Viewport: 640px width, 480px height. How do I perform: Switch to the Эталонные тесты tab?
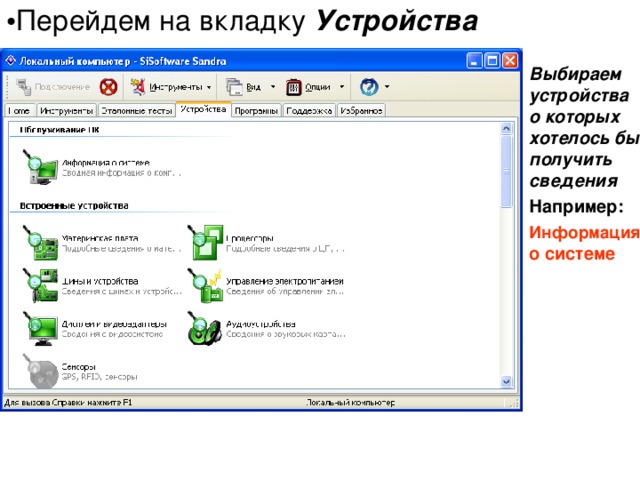tap(137, 111)
